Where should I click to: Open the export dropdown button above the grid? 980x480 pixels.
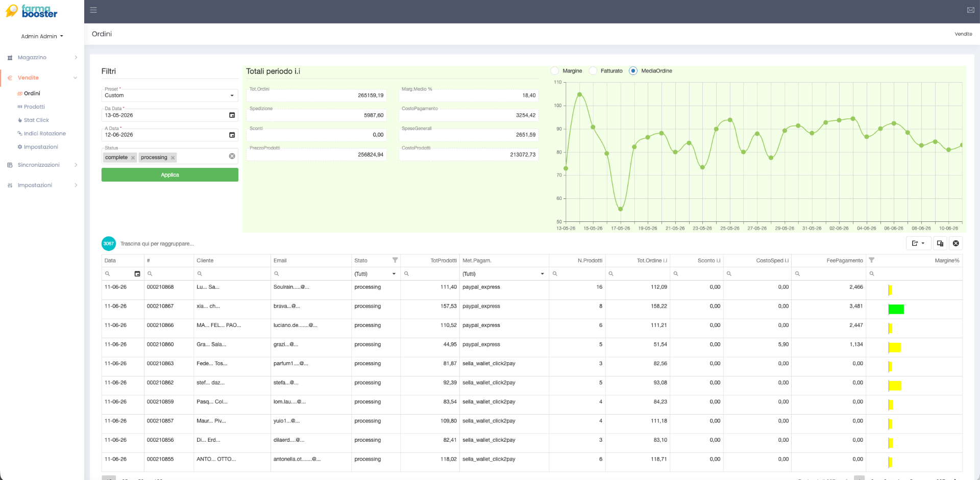(x=918, y=243)
